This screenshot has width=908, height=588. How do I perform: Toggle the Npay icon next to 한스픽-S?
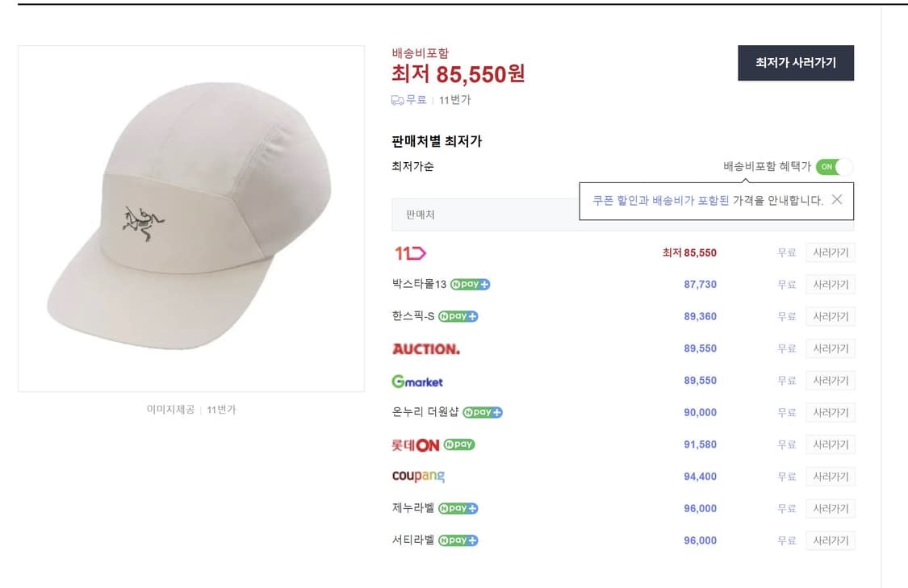[458, 316]
